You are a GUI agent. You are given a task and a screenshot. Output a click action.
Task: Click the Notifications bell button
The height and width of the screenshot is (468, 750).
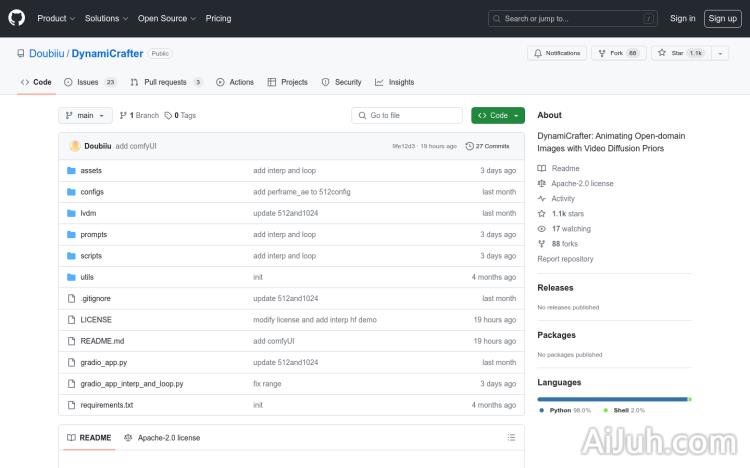[557, 53]
